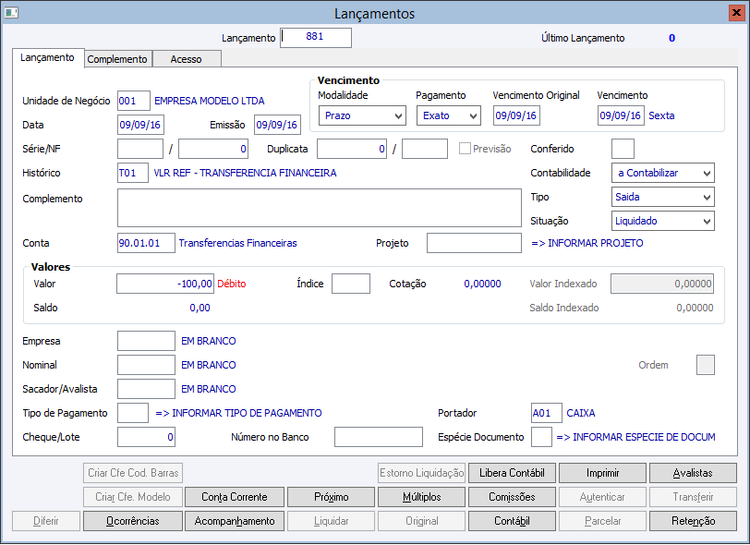This screenshot has width=750, height=545.
Task: Click the application icon in the title bar
Action: click(x=11, y=13)
